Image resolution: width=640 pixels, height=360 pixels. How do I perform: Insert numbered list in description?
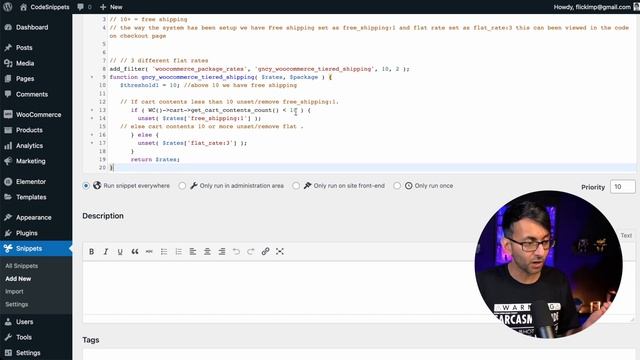[x=178, y=251]
